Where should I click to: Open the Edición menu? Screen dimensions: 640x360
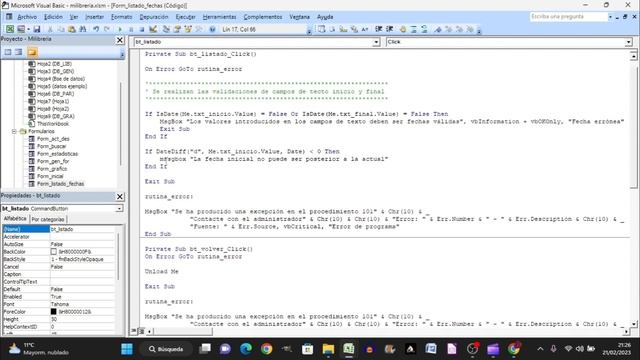tap(53, 17)
